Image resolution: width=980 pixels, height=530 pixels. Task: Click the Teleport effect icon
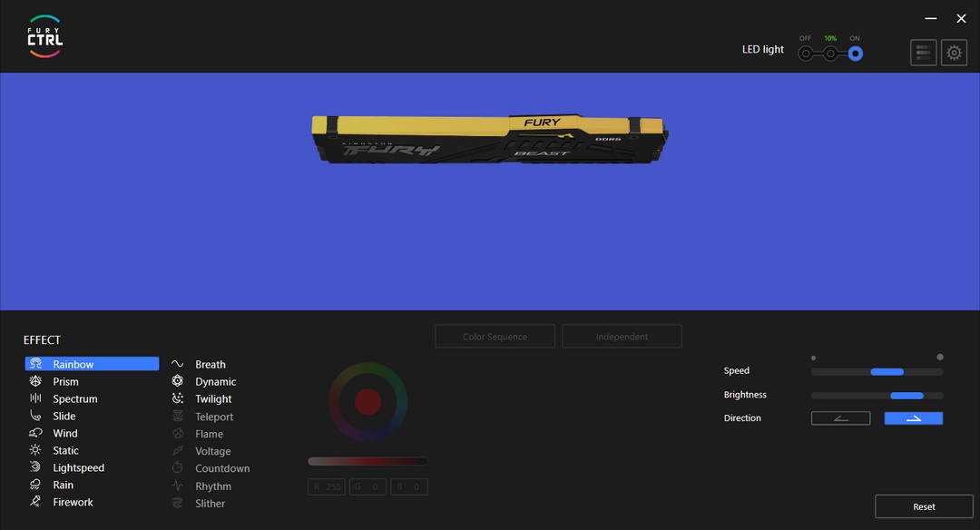(x=178, y=416)
